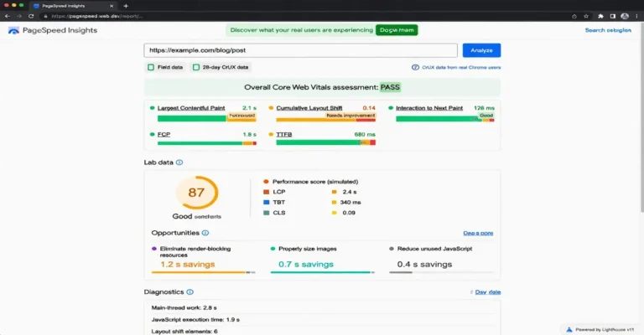Click the blue TBT legend swatch
The height and width of the screenshot is (335, 644).
pos(266,202)
